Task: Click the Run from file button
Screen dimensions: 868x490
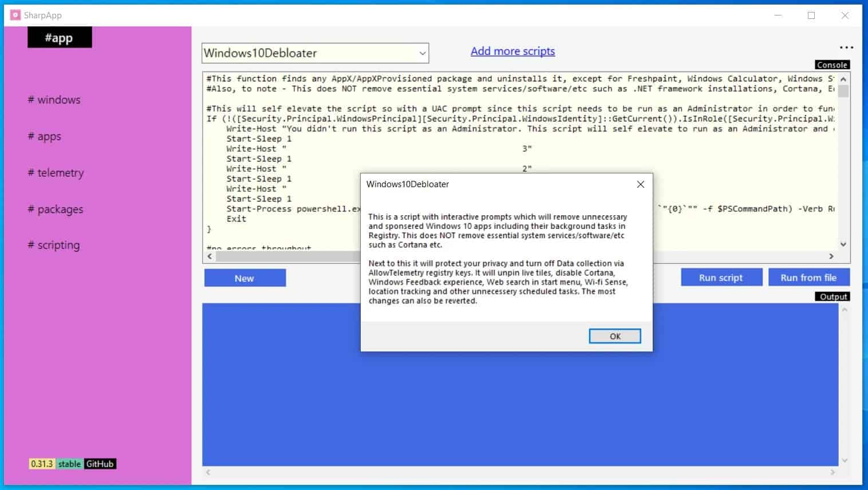Action: [x=808, y=278]
